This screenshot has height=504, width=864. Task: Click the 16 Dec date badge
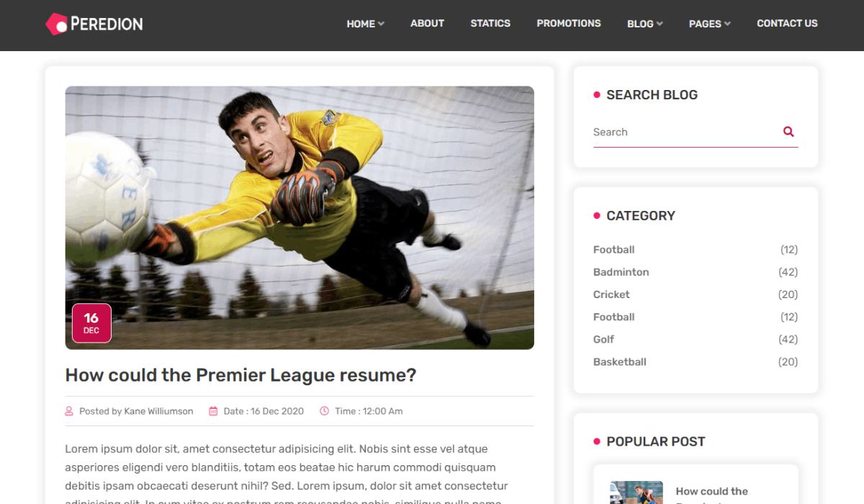tap(91, 323)
